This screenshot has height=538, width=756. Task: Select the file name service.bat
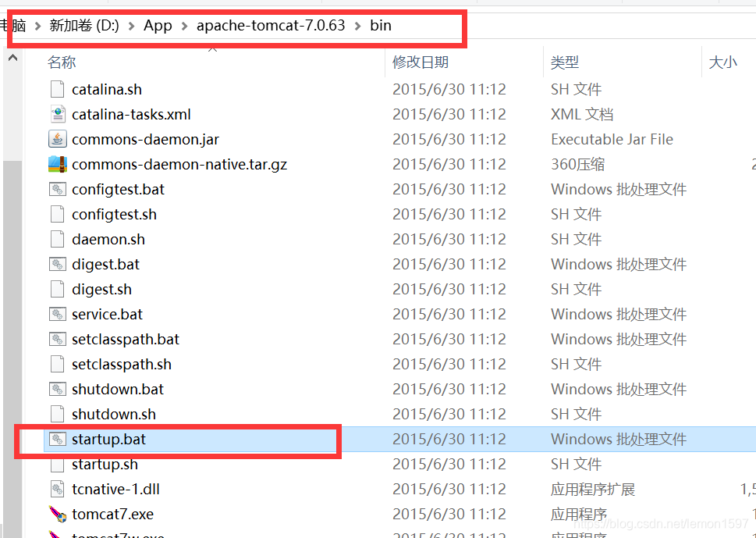[x=107, y=314]
